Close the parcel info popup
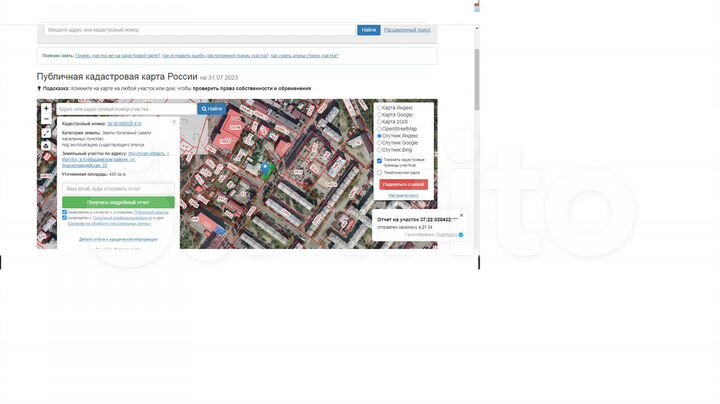This screenshot has width=720, height=404. click(176, 120)
